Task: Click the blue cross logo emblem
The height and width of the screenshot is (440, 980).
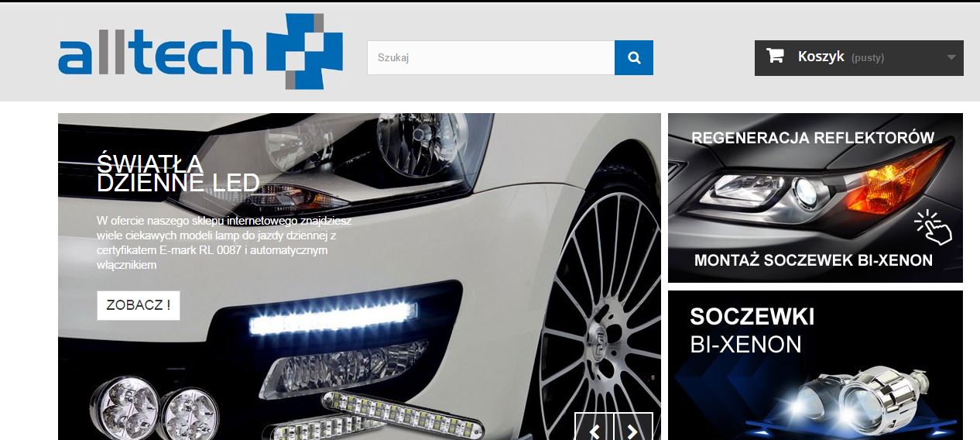Action: point(303,51)
